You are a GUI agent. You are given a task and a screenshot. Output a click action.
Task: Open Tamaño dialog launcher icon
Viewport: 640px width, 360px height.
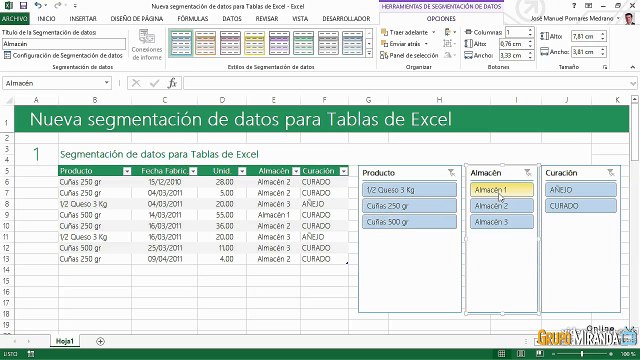(x=605, y=67)
